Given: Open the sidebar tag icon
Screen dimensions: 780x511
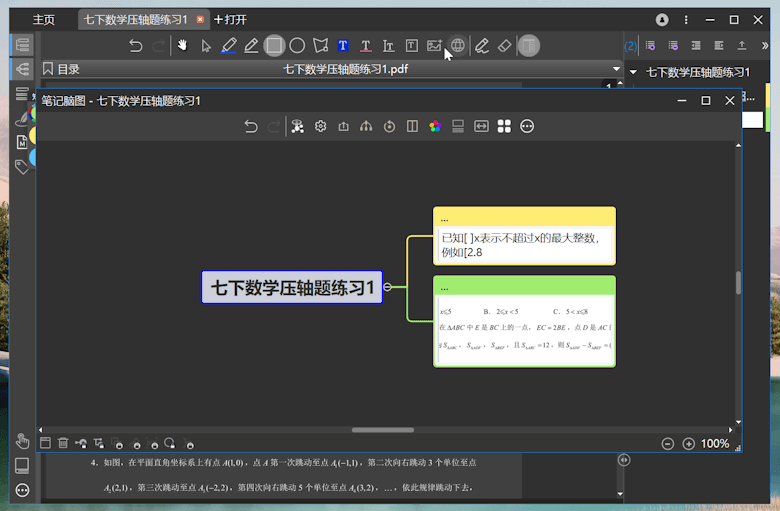Looking at the screenshot, I should tap(22, 167).
